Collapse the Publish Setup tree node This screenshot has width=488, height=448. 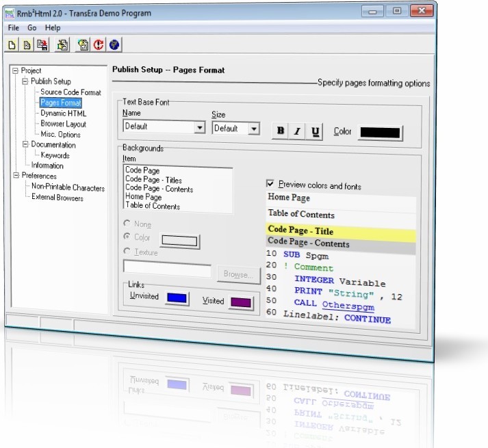tap(25, 81)
